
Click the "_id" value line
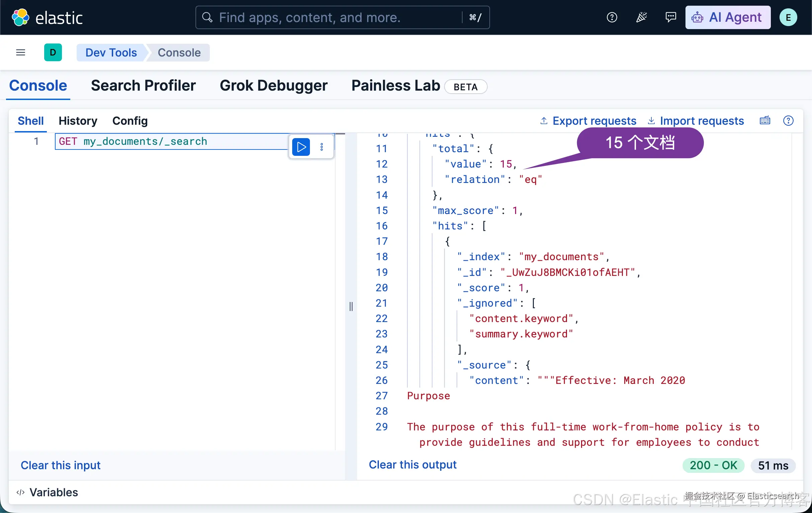click(548, 272)
